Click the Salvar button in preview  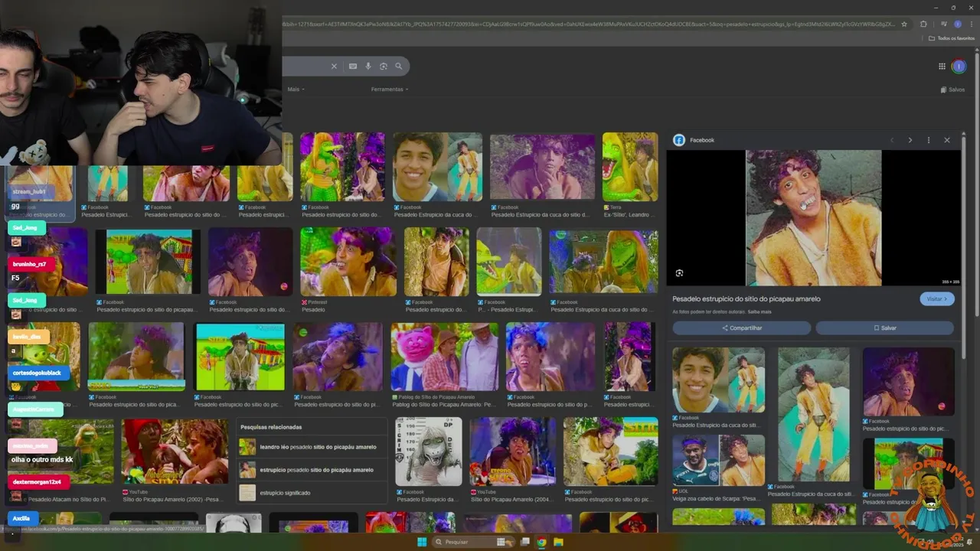coord(884,328)
